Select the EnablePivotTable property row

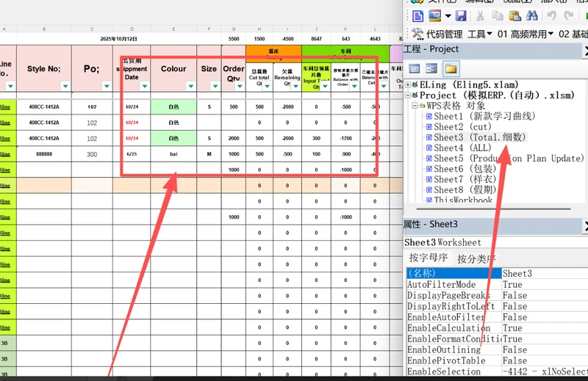coord(498,360)
